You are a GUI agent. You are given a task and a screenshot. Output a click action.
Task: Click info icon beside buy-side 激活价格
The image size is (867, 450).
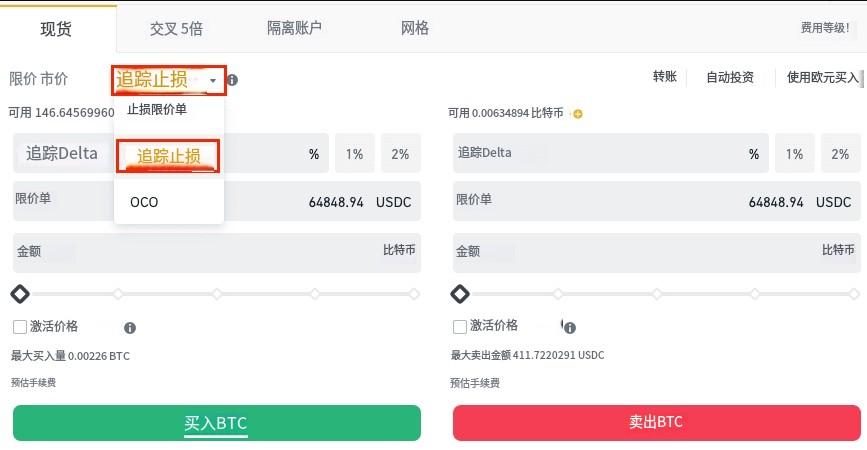pyautogui.click(x=130, y=328)
